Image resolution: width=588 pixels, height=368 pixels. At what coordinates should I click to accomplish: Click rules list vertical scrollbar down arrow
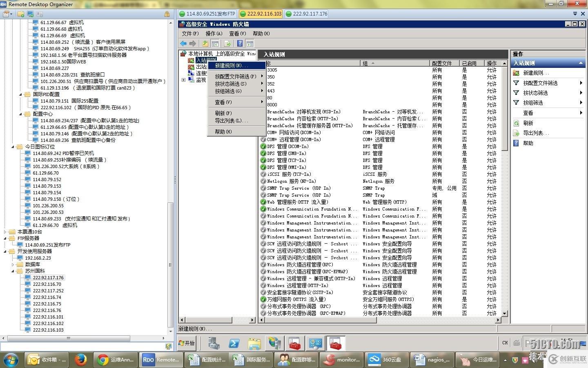point(504,313)
